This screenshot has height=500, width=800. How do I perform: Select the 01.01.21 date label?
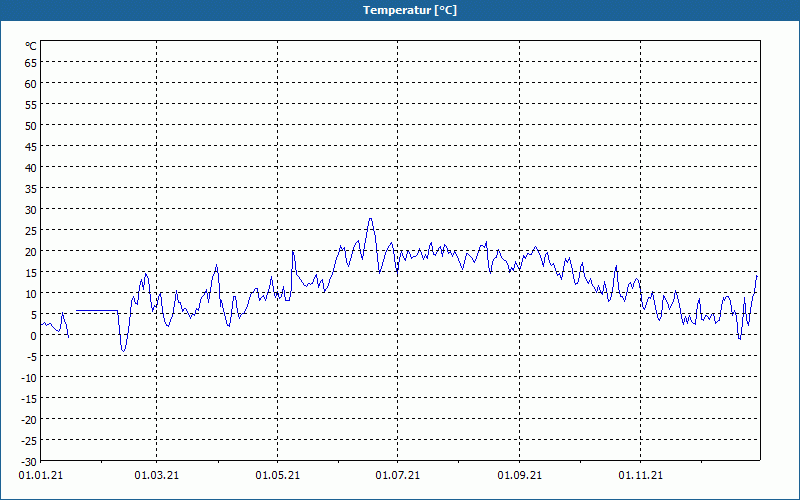point(36,476)
